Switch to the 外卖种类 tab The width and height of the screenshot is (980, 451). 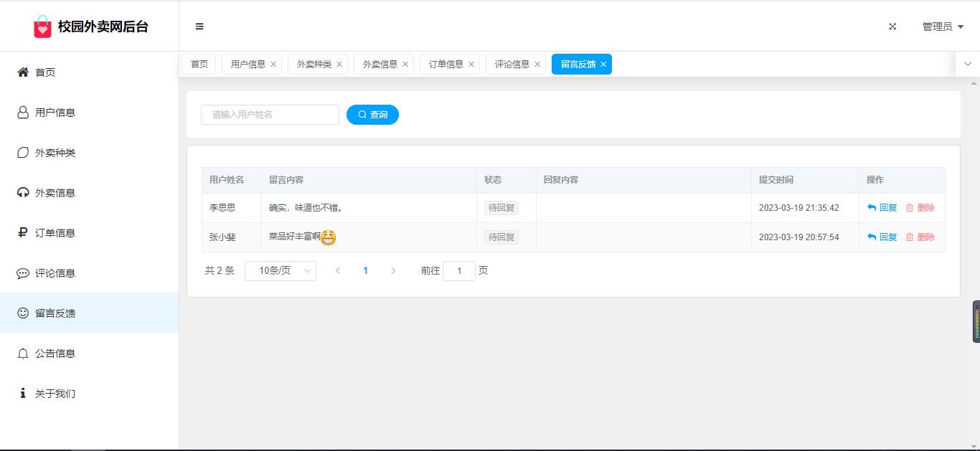pos(314,65)
